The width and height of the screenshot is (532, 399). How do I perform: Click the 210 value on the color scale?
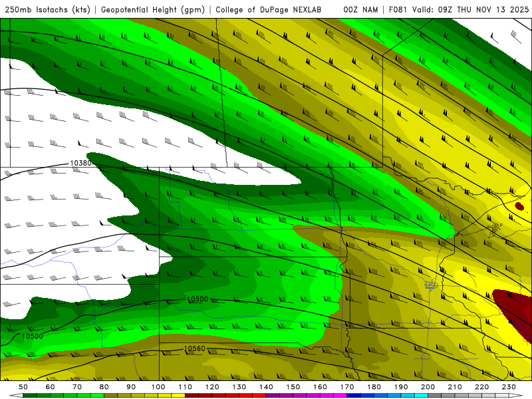pos(456,387)
